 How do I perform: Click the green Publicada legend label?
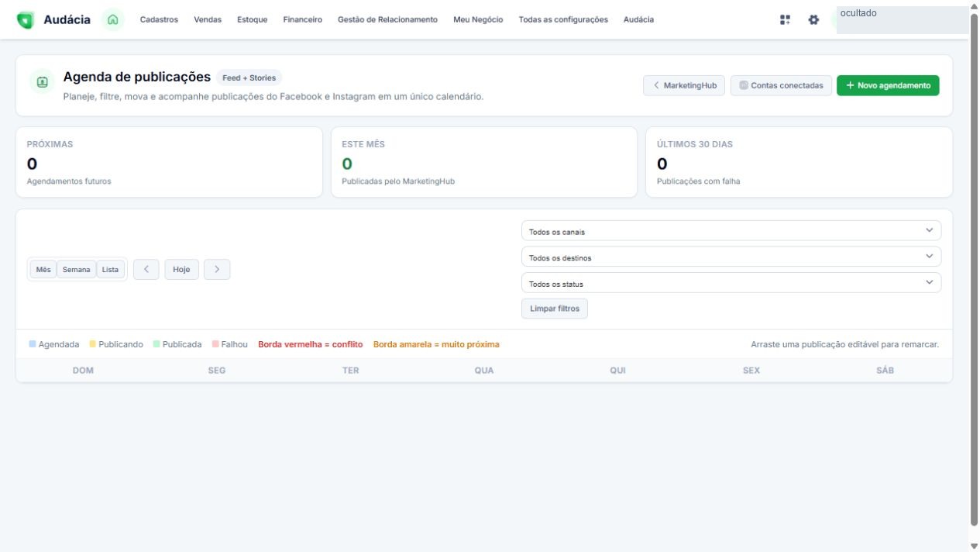[182, 344]
